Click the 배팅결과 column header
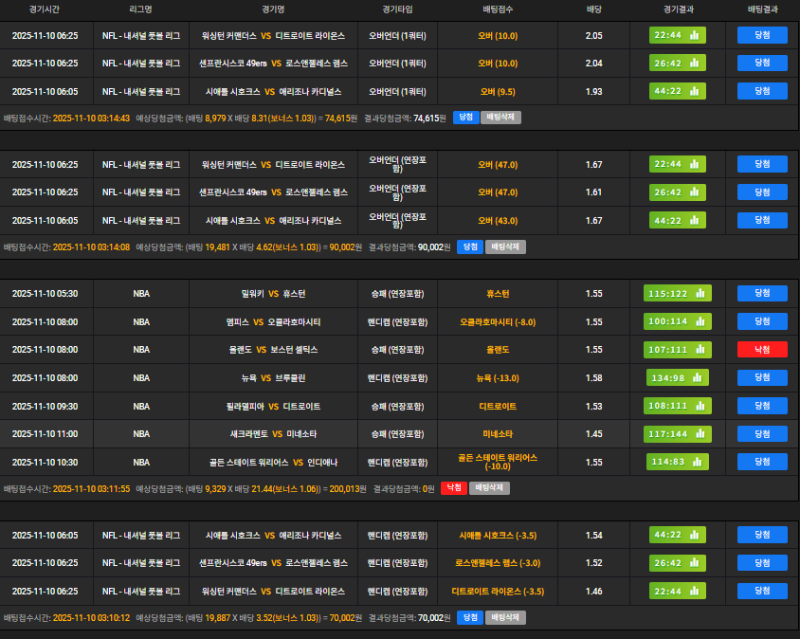 tap(762, 8)
